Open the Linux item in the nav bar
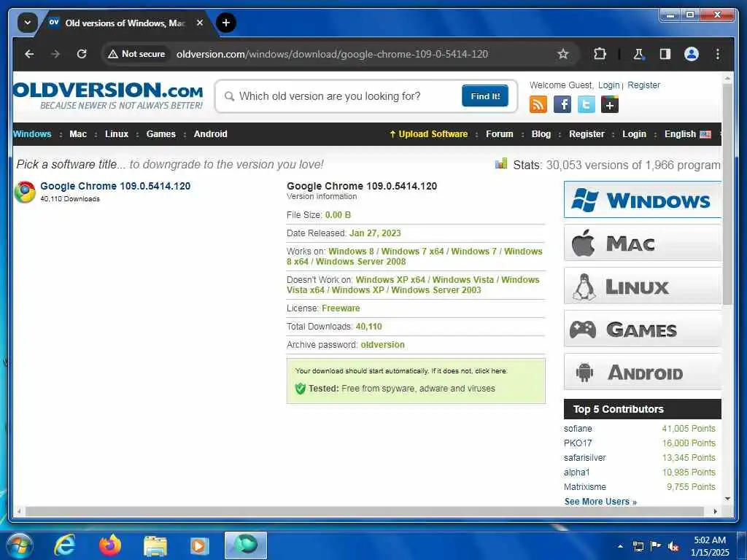Viewport: 747px width, 560px height. tap(117, 134)
